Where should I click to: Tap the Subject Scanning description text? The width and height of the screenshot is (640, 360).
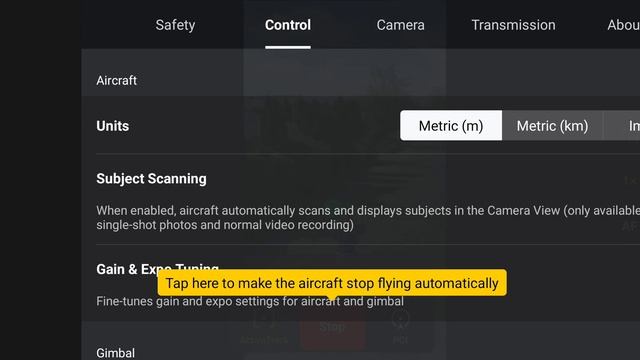pos(368,218)
